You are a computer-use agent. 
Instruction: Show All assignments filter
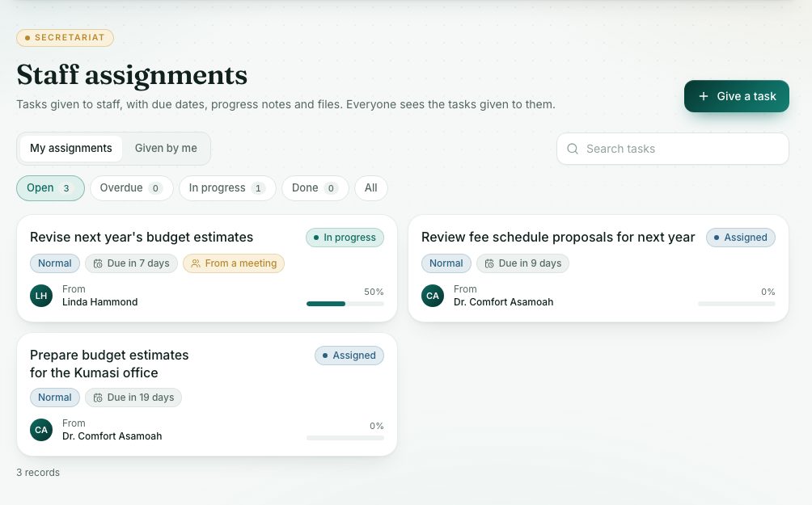pyautogui.click(x=370, y=187)
